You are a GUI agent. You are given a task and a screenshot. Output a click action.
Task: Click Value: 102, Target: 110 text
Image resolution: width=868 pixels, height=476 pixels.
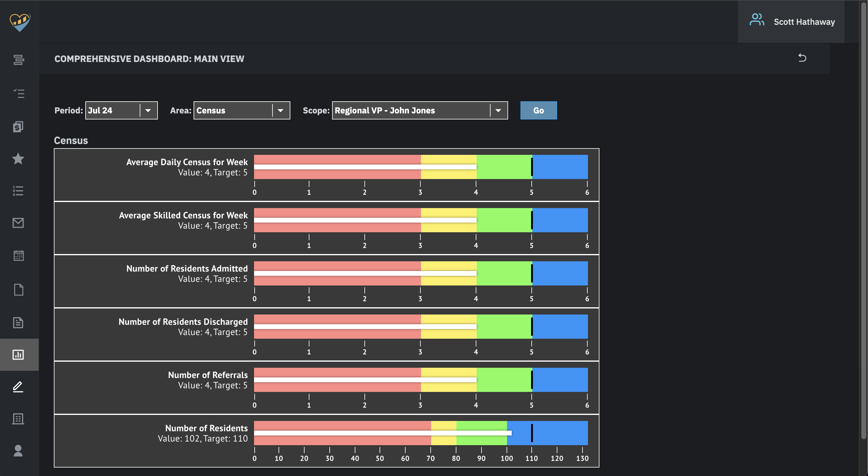(203, 439)
